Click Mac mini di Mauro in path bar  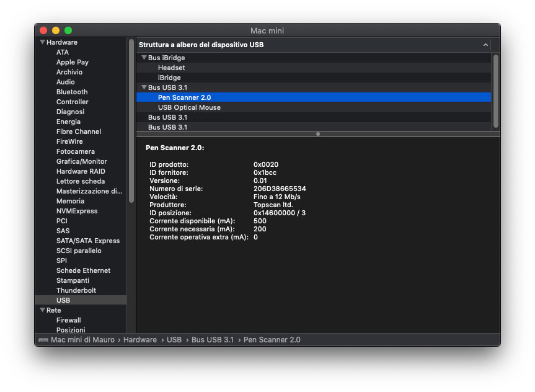coord(83,340)
